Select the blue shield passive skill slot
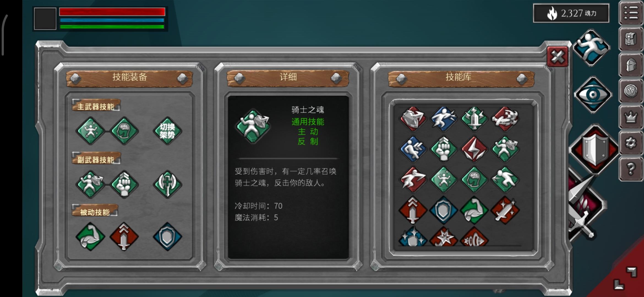This screenshot has height=297, width=644. pos(167,237)
